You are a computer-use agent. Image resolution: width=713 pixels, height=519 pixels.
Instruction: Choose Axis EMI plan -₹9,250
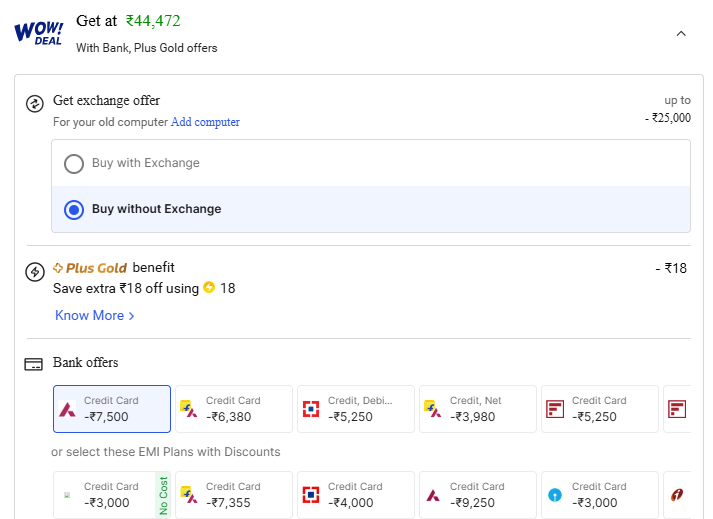point(478,495)
